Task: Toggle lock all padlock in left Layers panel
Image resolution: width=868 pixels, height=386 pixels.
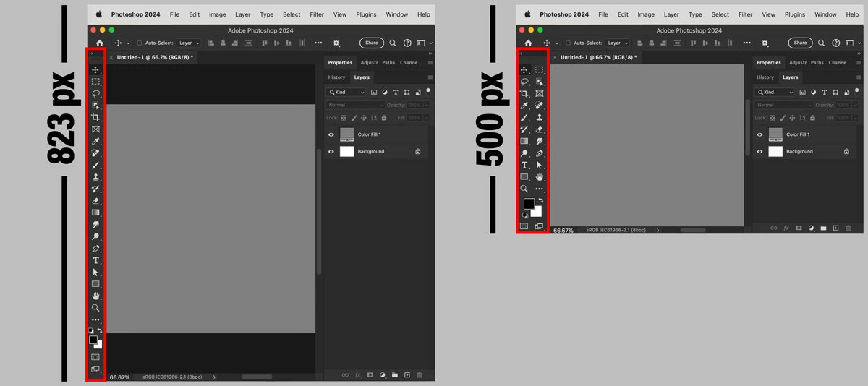Action: click(383, 118)
